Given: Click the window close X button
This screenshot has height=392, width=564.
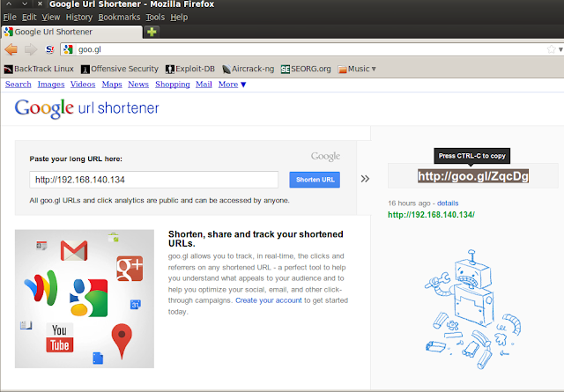Looking at the screenshot, I should point(40,4).
